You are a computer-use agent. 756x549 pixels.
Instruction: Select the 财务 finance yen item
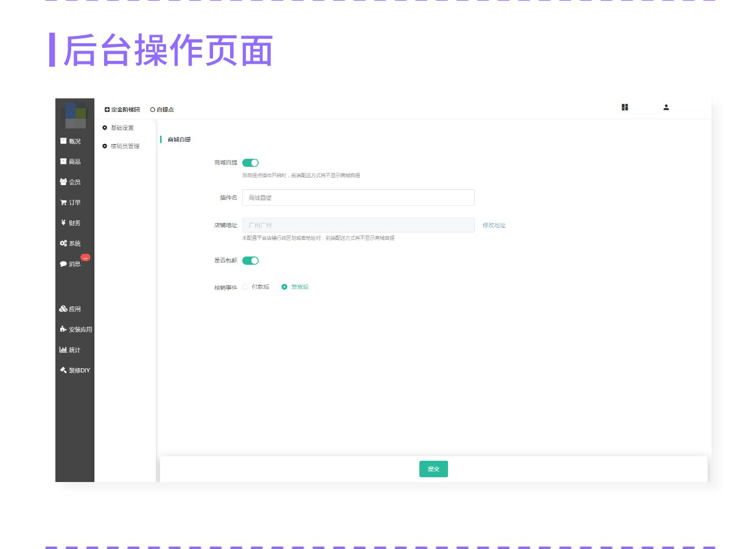click(71, 223)
